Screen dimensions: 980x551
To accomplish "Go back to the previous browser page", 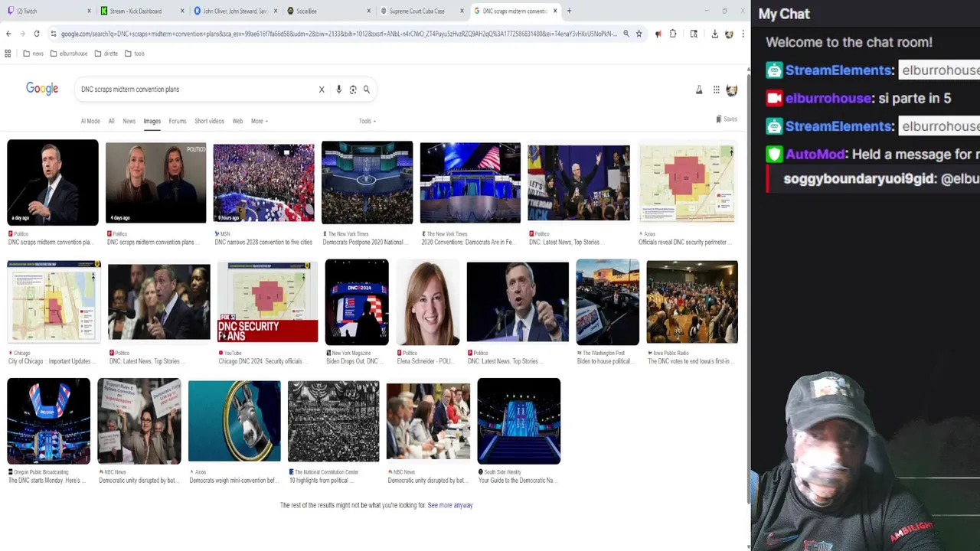I will click(x=8, y=34).
